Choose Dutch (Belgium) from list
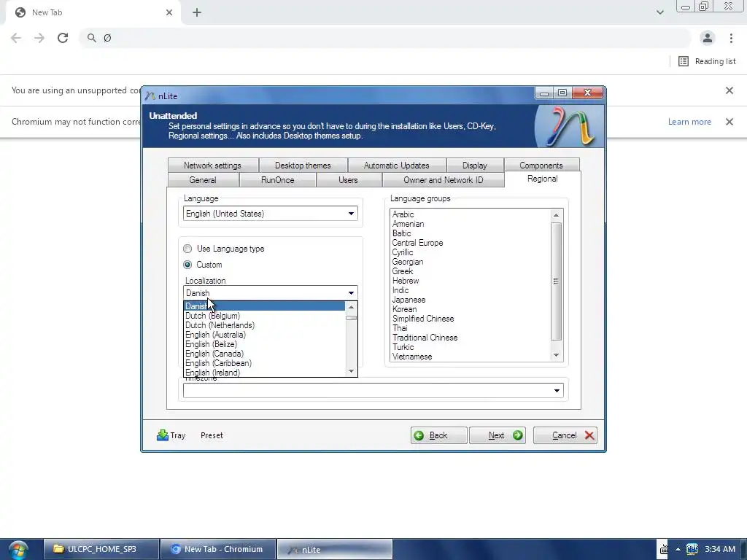Viewport: 747px width, 560px height. 264,316
